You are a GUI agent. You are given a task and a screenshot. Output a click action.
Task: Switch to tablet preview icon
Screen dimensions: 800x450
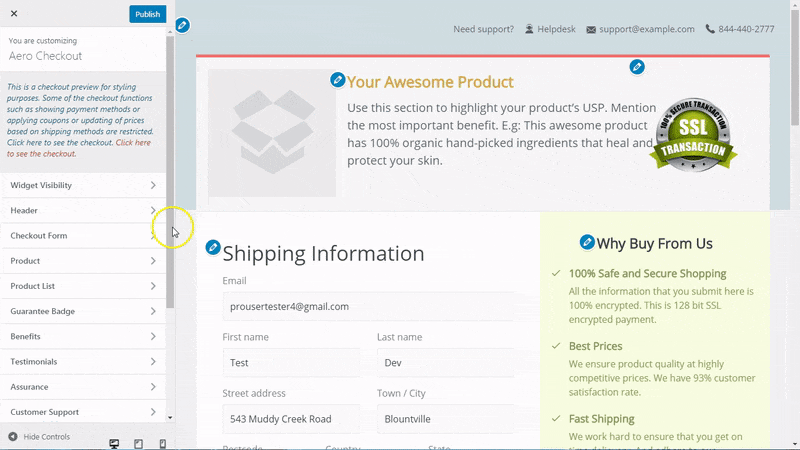[138, 444]
